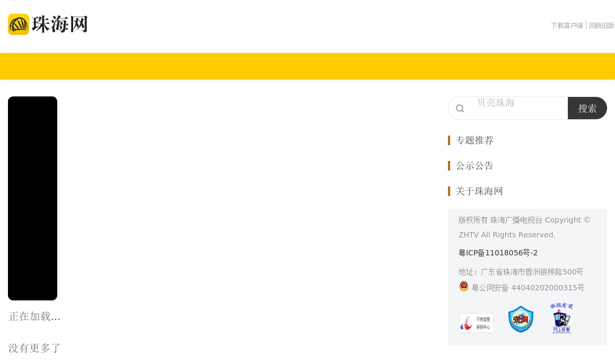
Task: Click the 粤ICP备11018056号-2 link
Action: pos(498,253)
